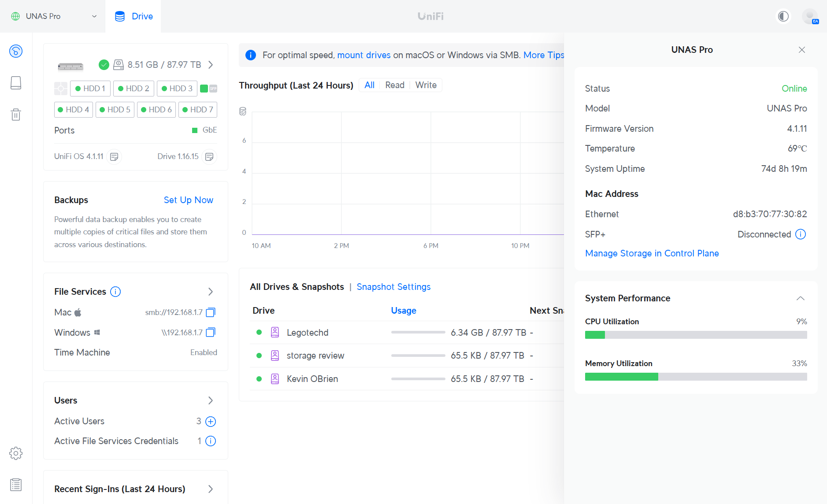This screenshot has height=504, width=827.
Task: Open the storage review drive row
Action: coord(407,356)
